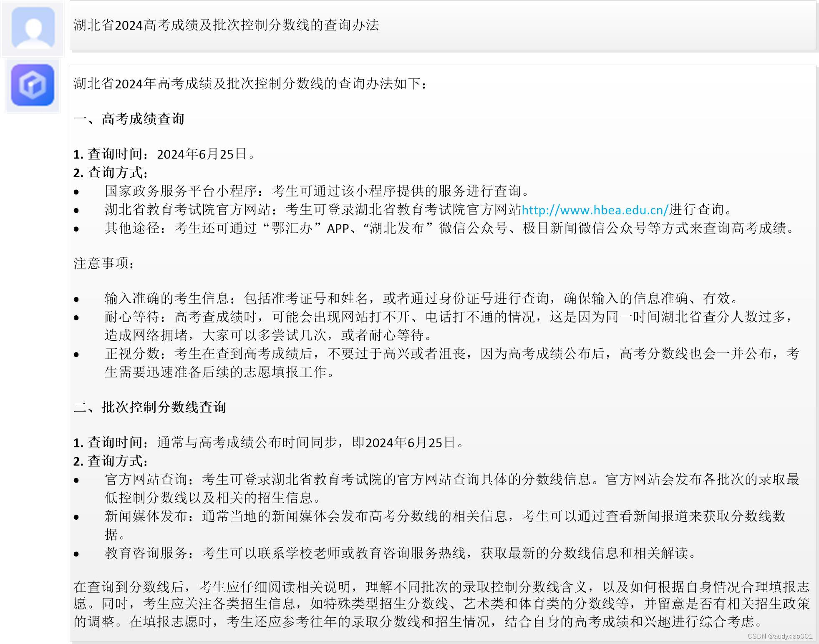The height and width of the screenshot is (644, 819).
Task: Open the www.hbea.edu.cn hyperlink
Action: pyautogui.click(x=595, y=209)
